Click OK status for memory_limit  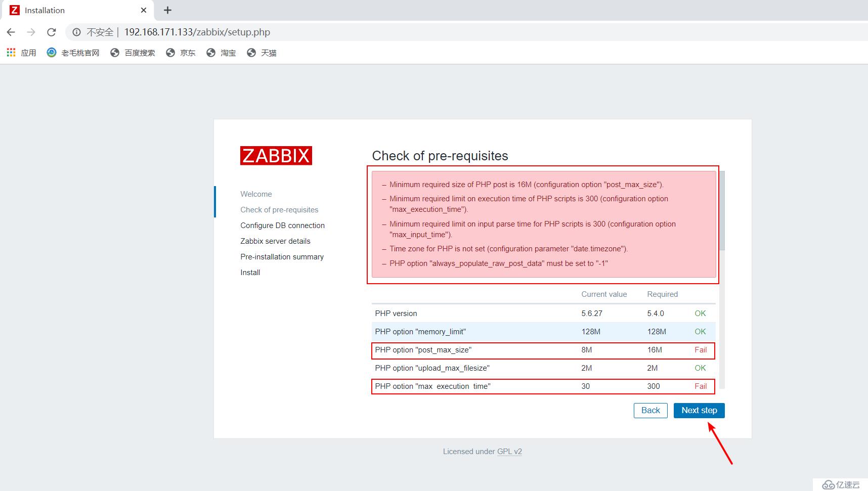[x=700, y=332]
